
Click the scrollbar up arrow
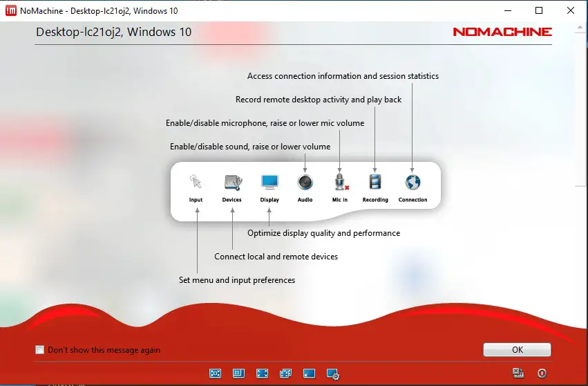click(580, 28)
